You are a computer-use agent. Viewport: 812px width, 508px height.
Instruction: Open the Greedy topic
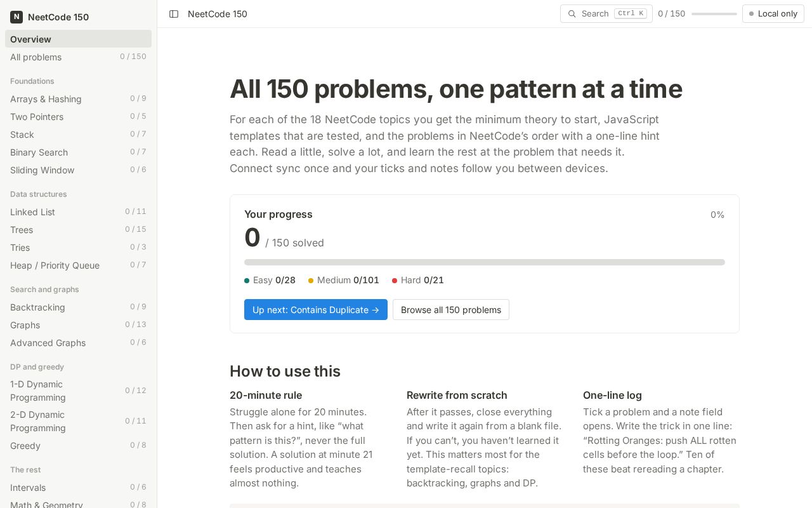[78, 446]
